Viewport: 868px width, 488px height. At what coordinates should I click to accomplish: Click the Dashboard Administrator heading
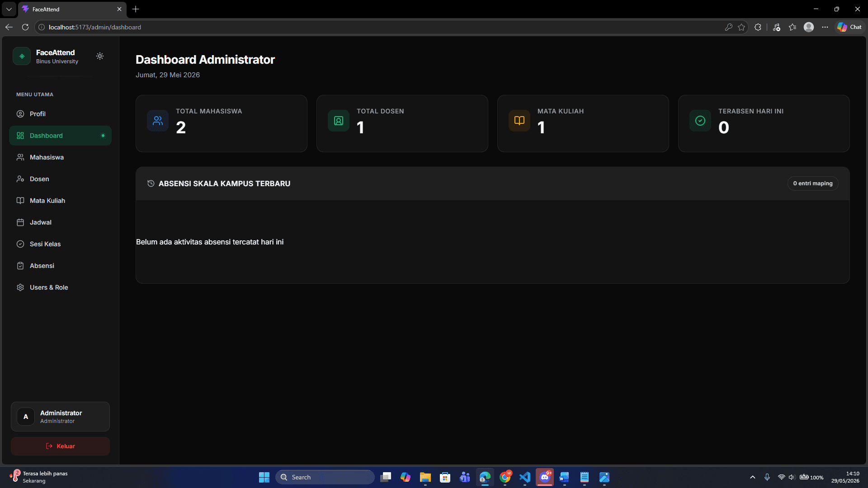coord(205,60)
